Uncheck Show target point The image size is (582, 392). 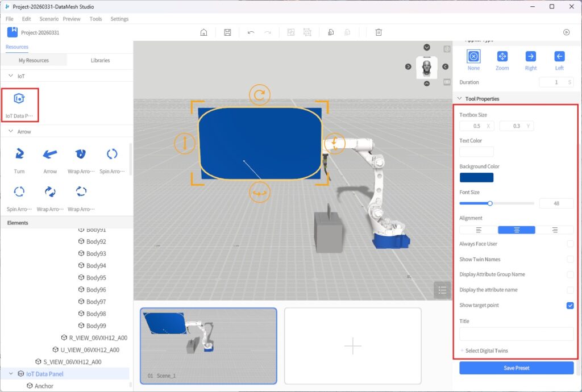click(570, 306)
